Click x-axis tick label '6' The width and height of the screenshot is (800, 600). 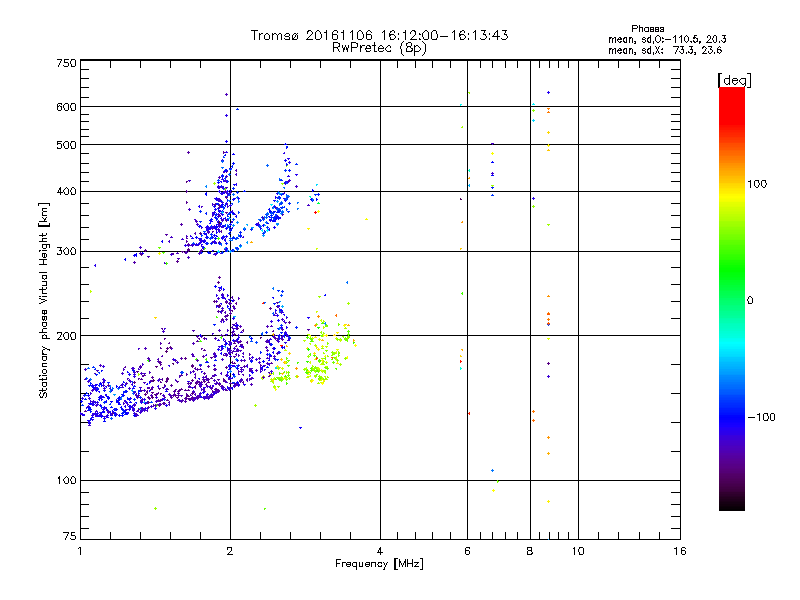(x=467, y=551)
